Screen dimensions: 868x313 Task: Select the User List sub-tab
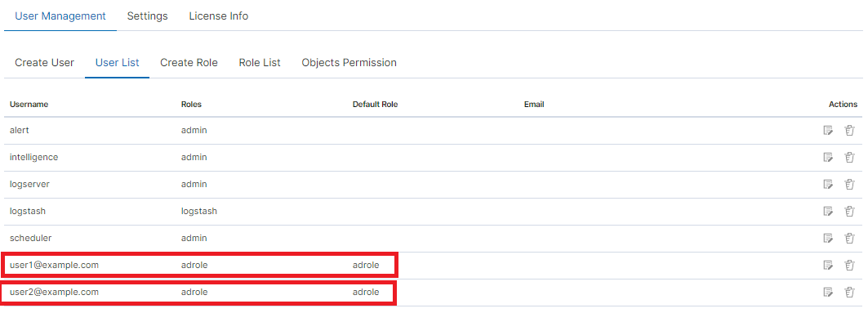117,63
